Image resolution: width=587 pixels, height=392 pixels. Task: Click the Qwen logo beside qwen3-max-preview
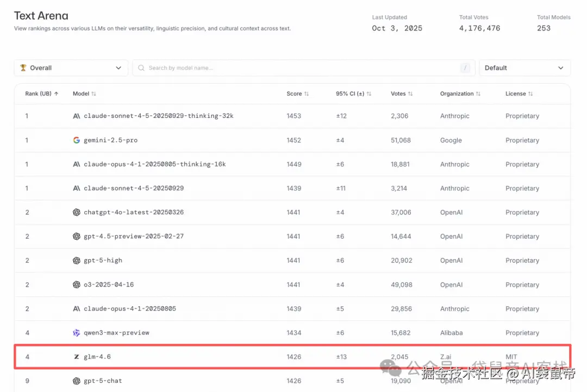77,333
